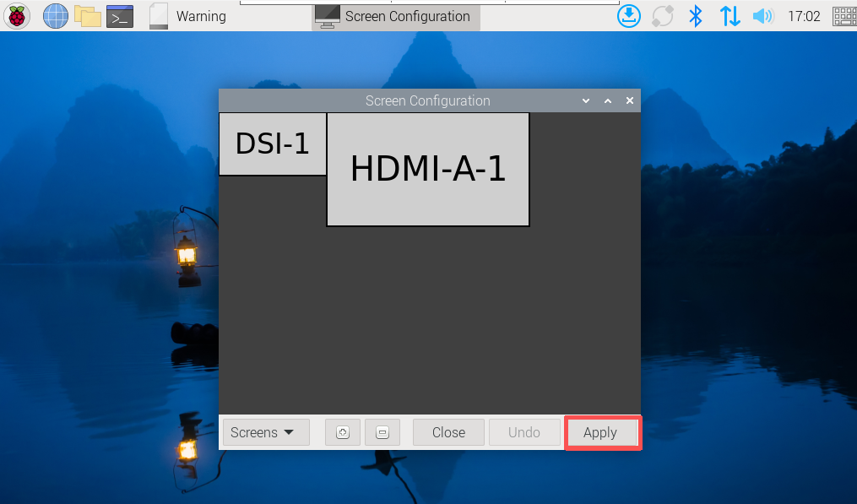Screen dimensions: 857x504
Task: Click the Close button in dialog
Action: coord(448,432)
